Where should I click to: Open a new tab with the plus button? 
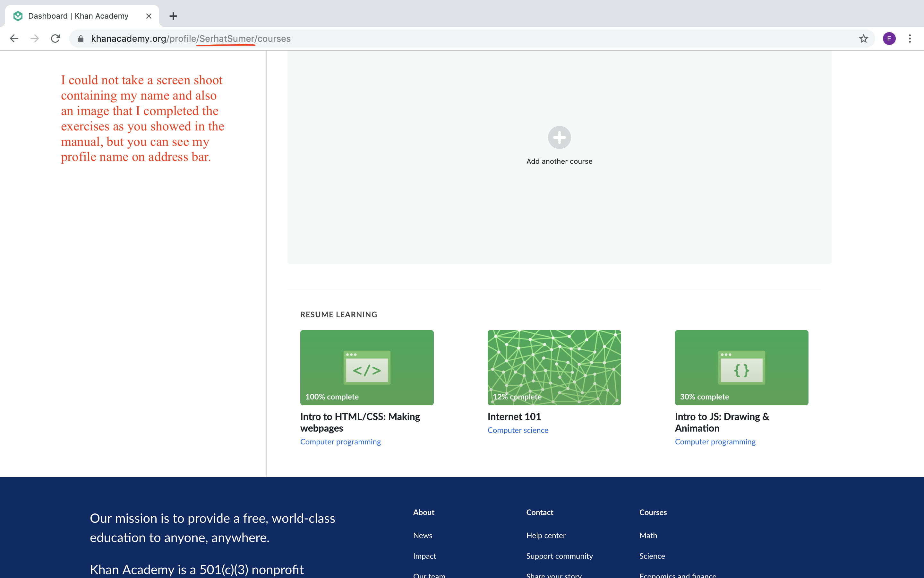(x=173, y=16)
